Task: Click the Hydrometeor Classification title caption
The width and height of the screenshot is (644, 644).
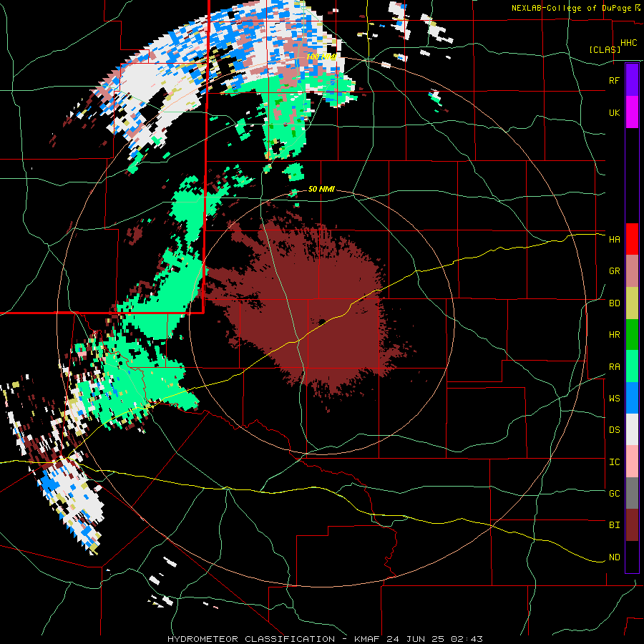Action: (x=325, y=639)
